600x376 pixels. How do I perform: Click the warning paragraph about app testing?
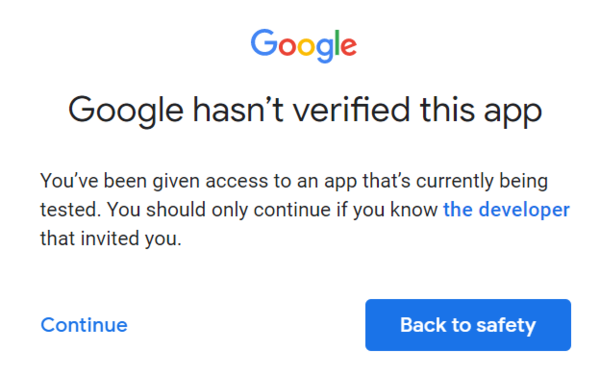[x=305, y=210]
